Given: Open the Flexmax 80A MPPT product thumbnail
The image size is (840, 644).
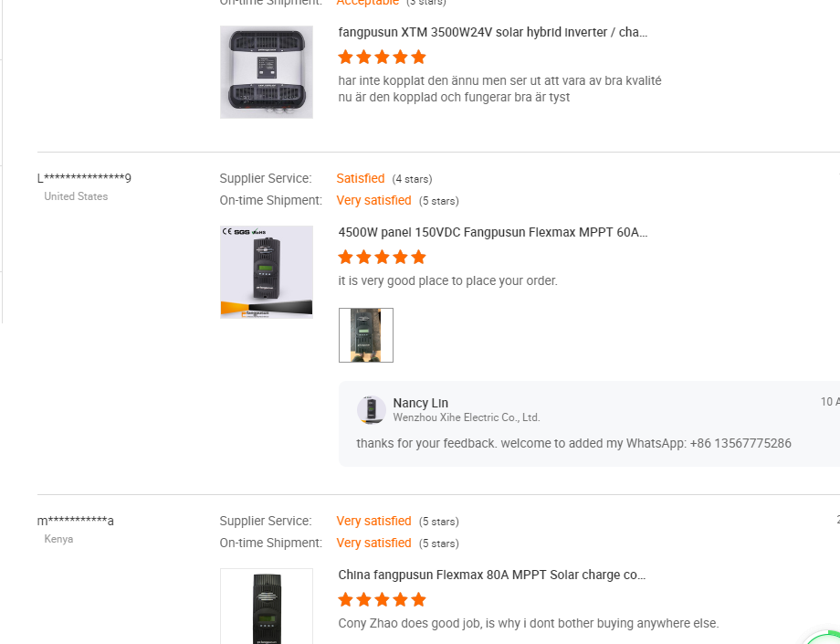Looking at the screenshot, I should (267, 606).
